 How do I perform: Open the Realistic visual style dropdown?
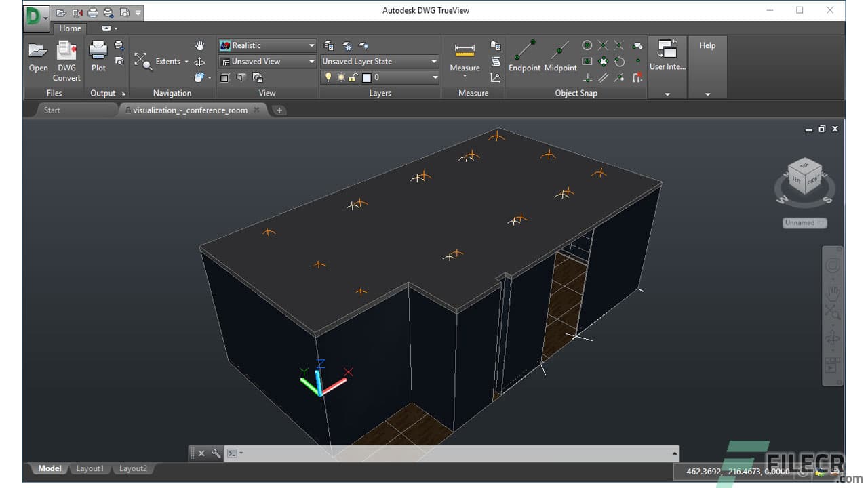click(x=312, y=45)
